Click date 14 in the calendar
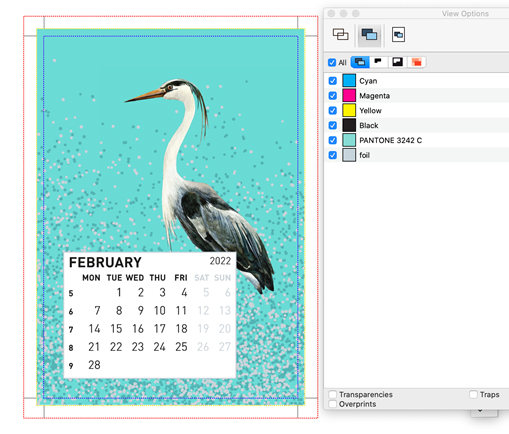Viewport: 509px width, 434px height. 94,329
